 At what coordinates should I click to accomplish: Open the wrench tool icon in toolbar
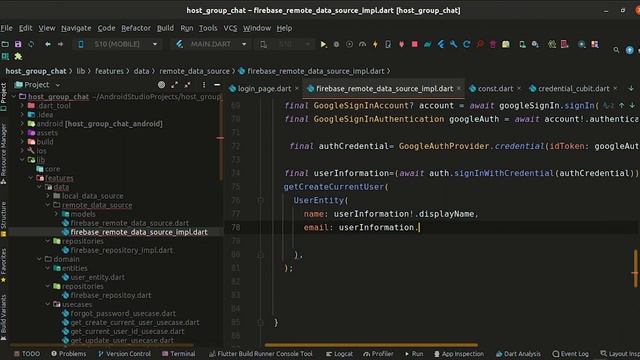point(453,44)
